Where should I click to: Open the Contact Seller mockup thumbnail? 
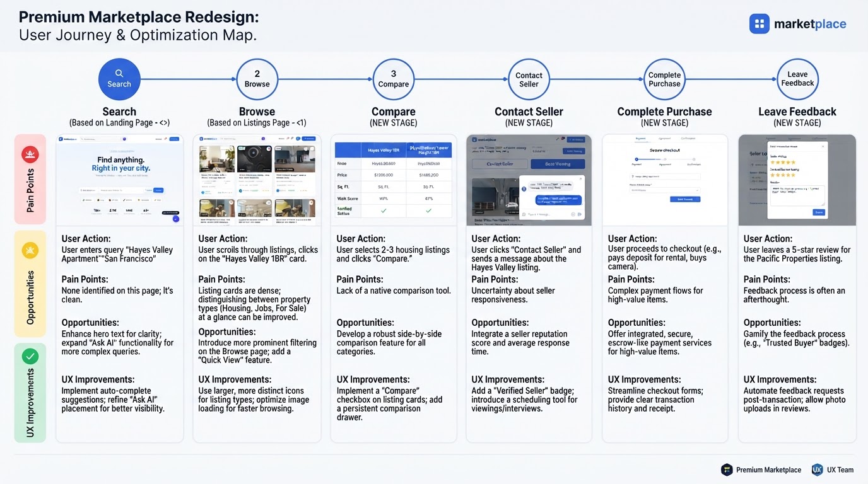point(529,180)
